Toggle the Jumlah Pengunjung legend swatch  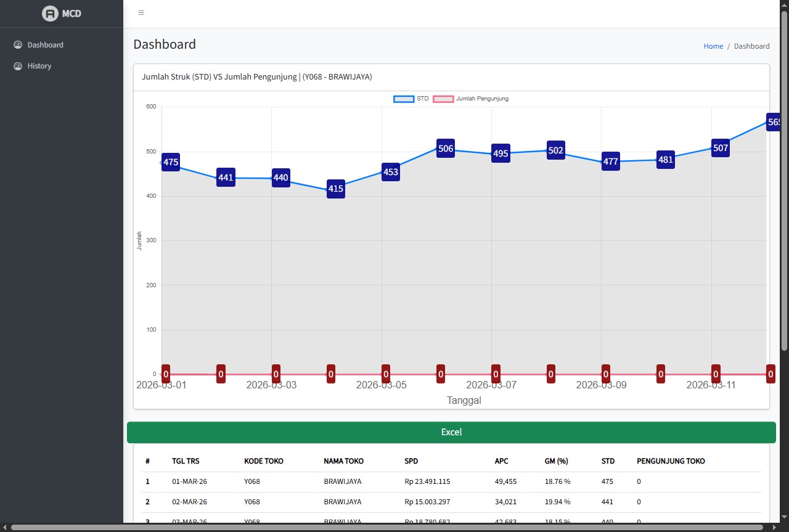click(443, 99)
